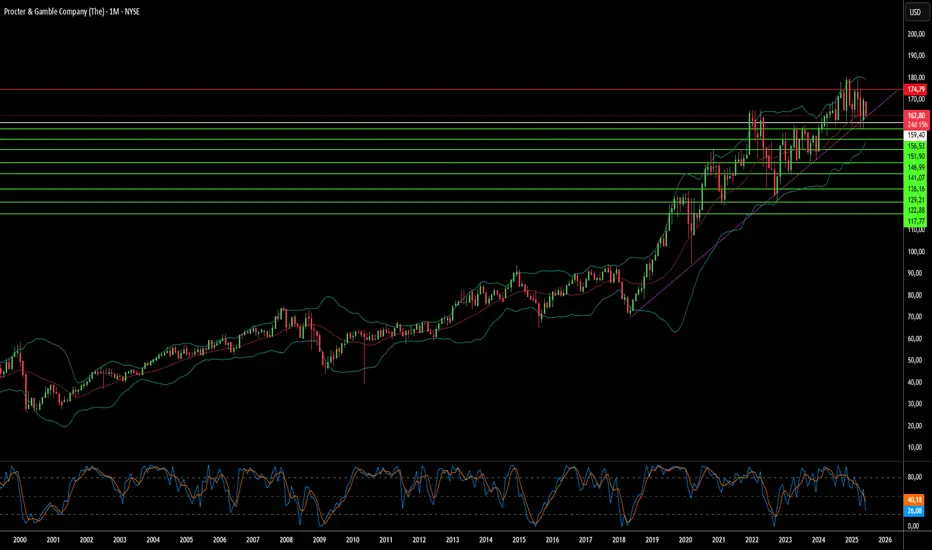Select the green 151,90 level label
This screenshot has width=932, height=550.
(916, 156)
